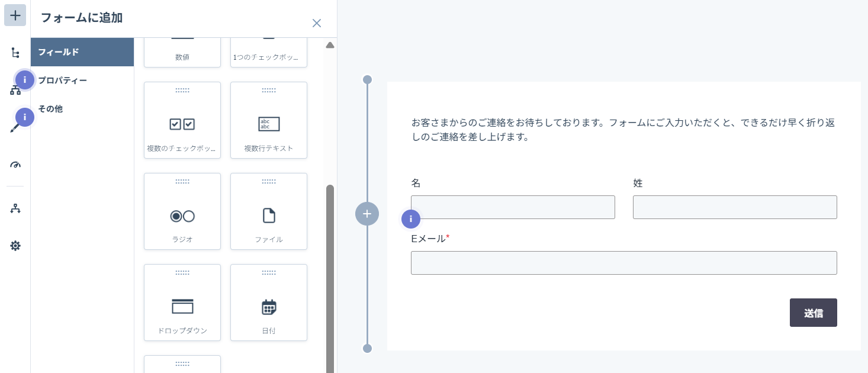Image resolution: width=868 pixels, height=373 pixels.
Task: Switch to the プロパティー tab
Action: (x=82, y=81)
